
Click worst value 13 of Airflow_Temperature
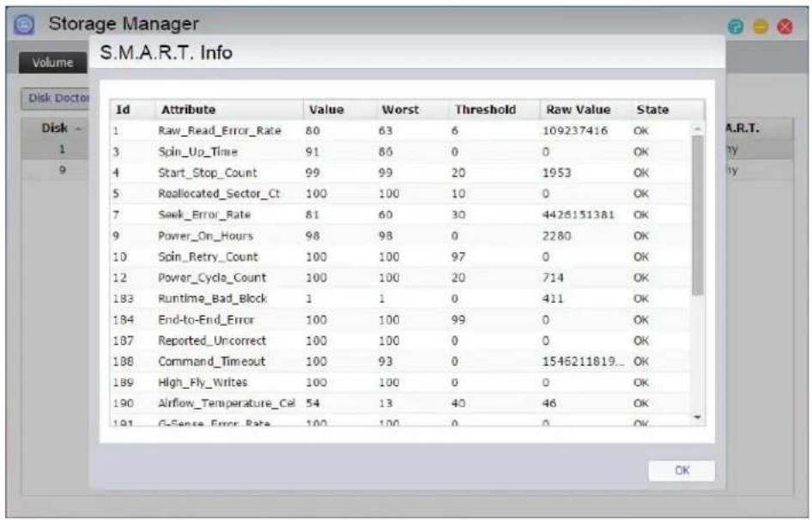(385, 403)
